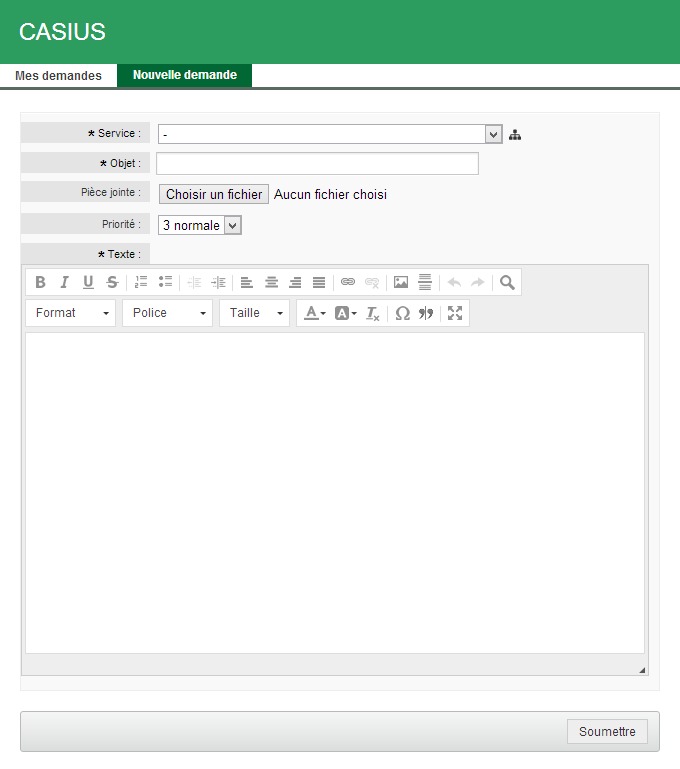The height and width of the screenshot is (769, 680).
Task: Insert an image into the text
Action: point(401,283)
